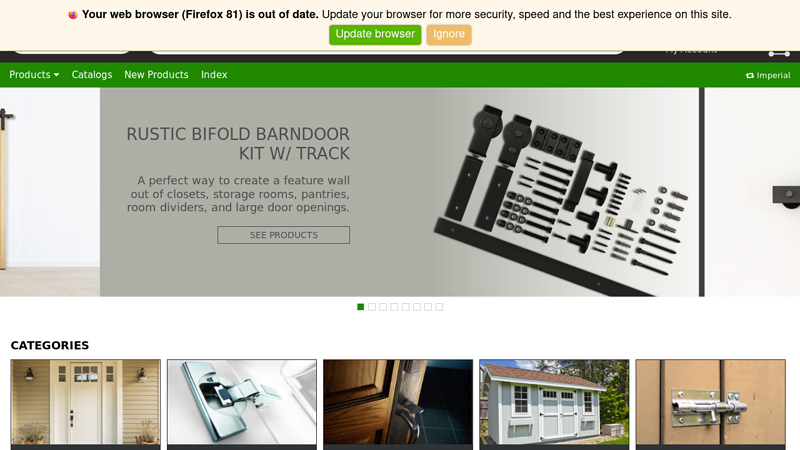Open the Catalogs menu item

click(92, 74)
